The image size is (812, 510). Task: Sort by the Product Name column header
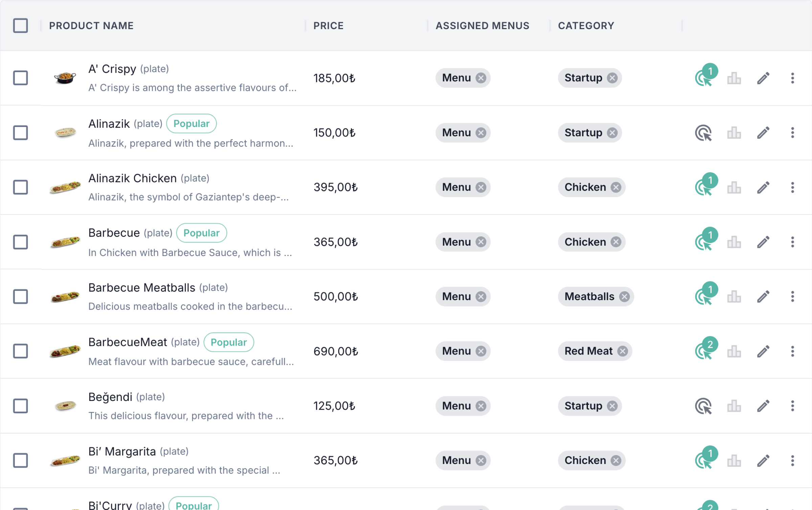click(91, 26)
